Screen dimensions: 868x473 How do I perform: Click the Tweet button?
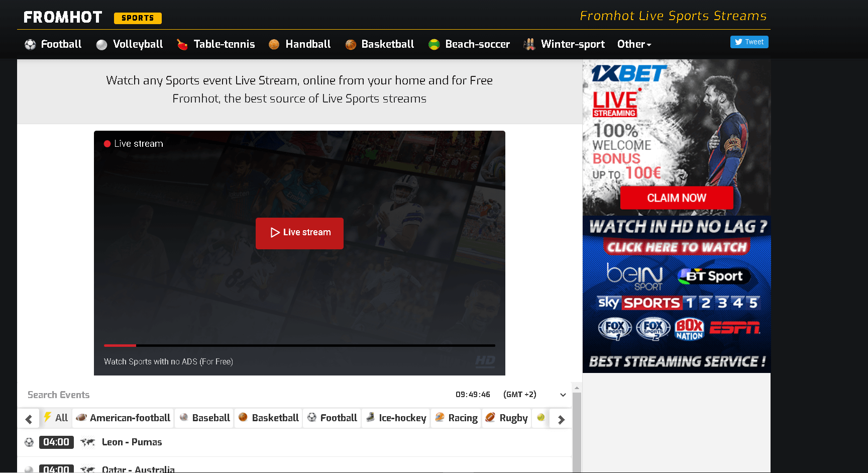tap(749, 42)
